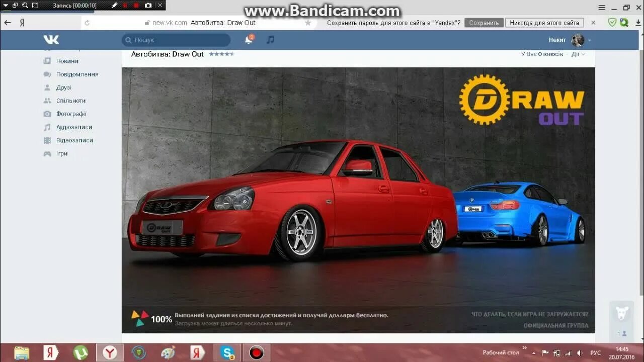Open Ігри in the left menu
The width and height of the screenshot is (644, 362).
[x=62, y=154]
